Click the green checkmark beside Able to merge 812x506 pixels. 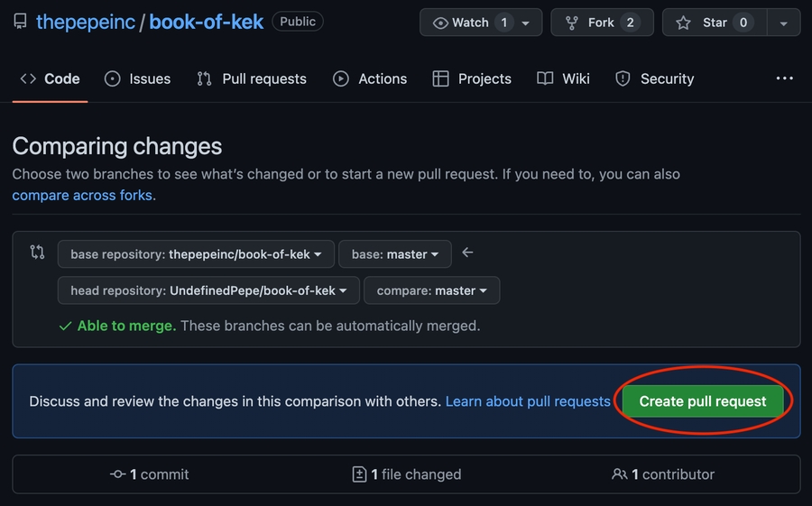click(x=65, y=327)
